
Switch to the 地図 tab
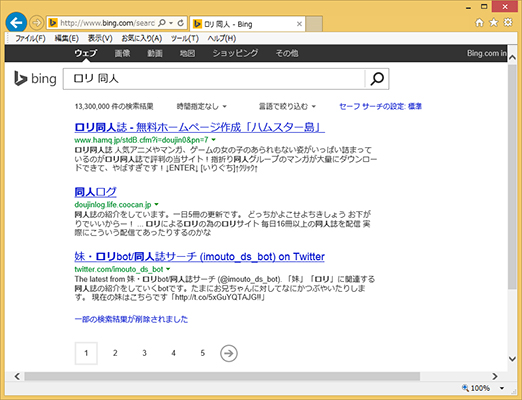(187, 53)
